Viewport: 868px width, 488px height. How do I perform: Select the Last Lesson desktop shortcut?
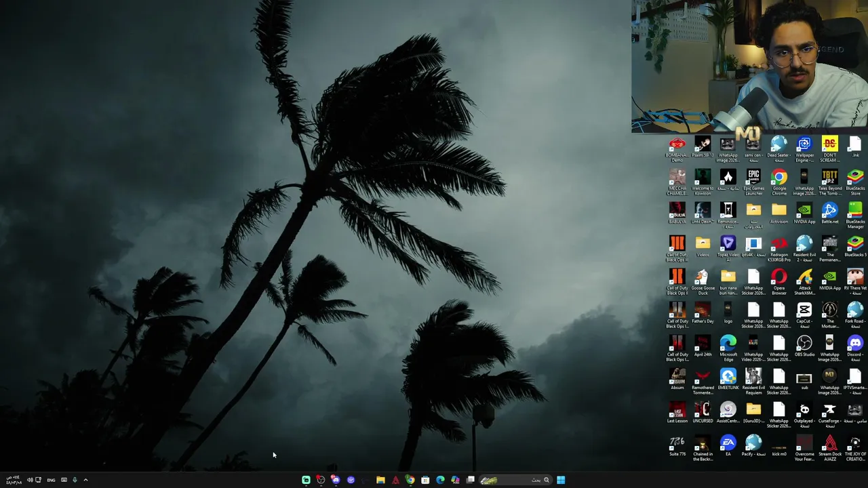(x=677, y=413)
